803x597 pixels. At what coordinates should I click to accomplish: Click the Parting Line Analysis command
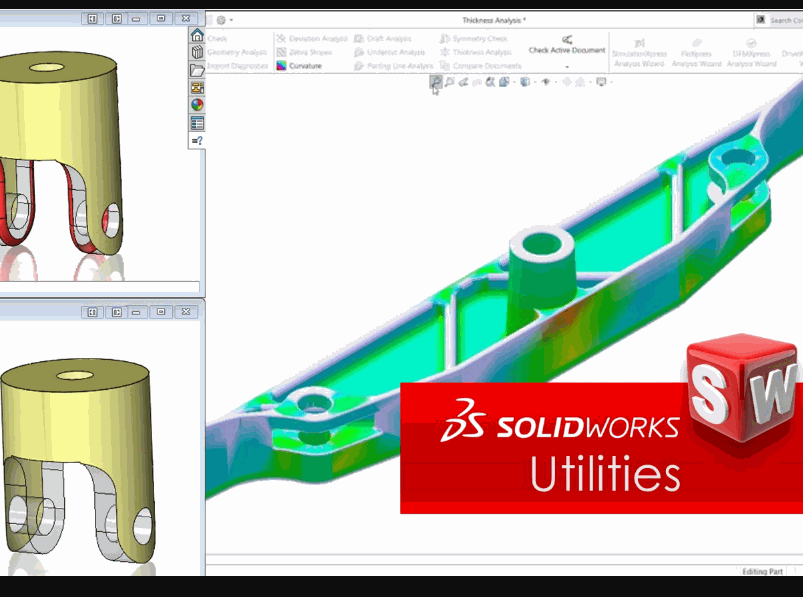pyautogui.click(x=394, y=66)
